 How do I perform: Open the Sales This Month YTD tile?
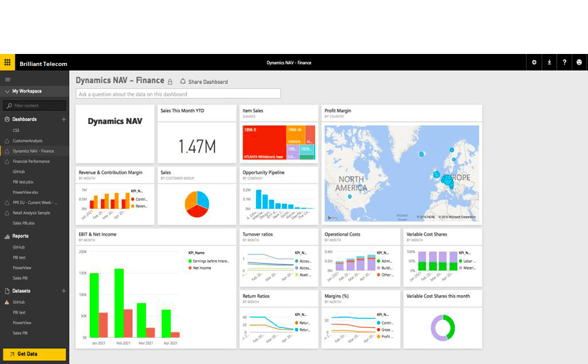[x=197, y=134]
